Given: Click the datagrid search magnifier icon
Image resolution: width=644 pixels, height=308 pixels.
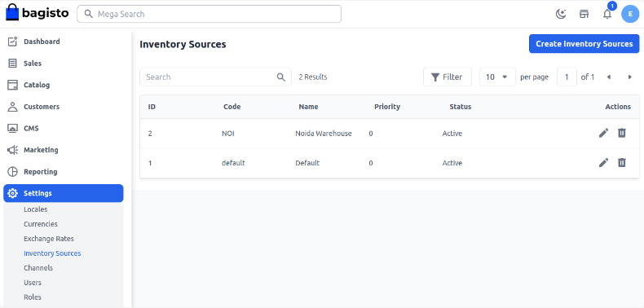Looking at the screenshot, I should 281,77.
